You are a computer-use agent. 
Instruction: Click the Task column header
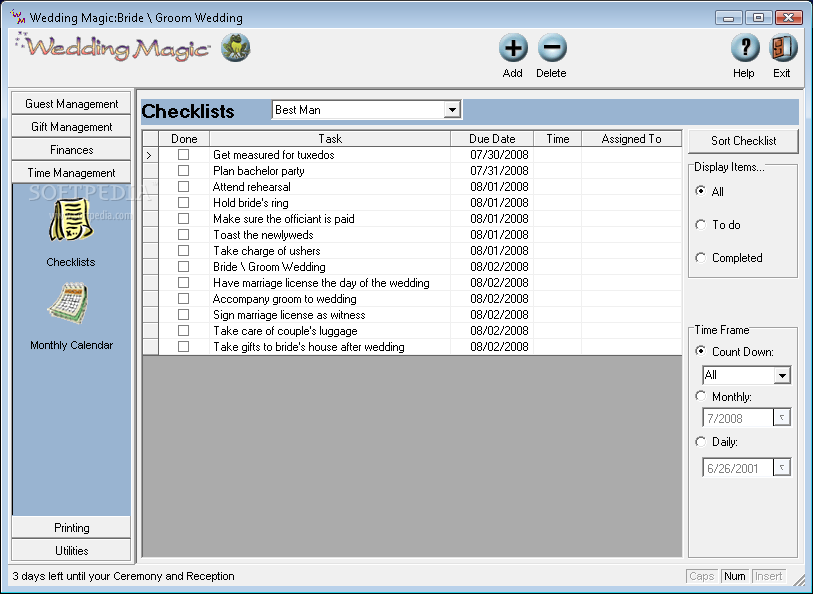[330, 138]
